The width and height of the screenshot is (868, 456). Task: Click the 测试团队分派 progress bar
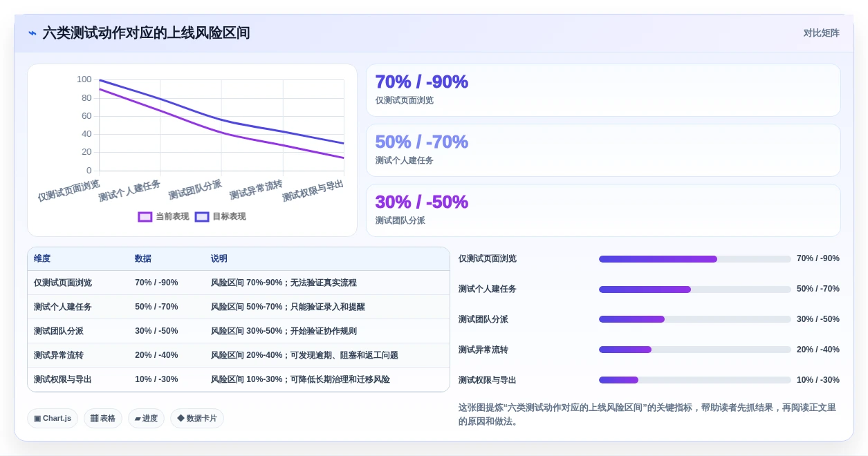click(x=694, y=320)
